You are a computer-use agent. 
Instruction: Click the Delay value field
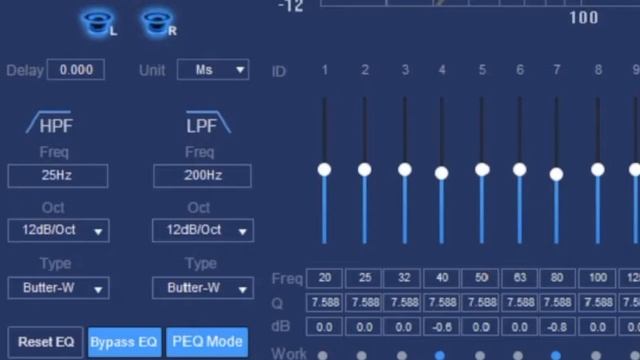pyautogui.click(x=76, y=69)
